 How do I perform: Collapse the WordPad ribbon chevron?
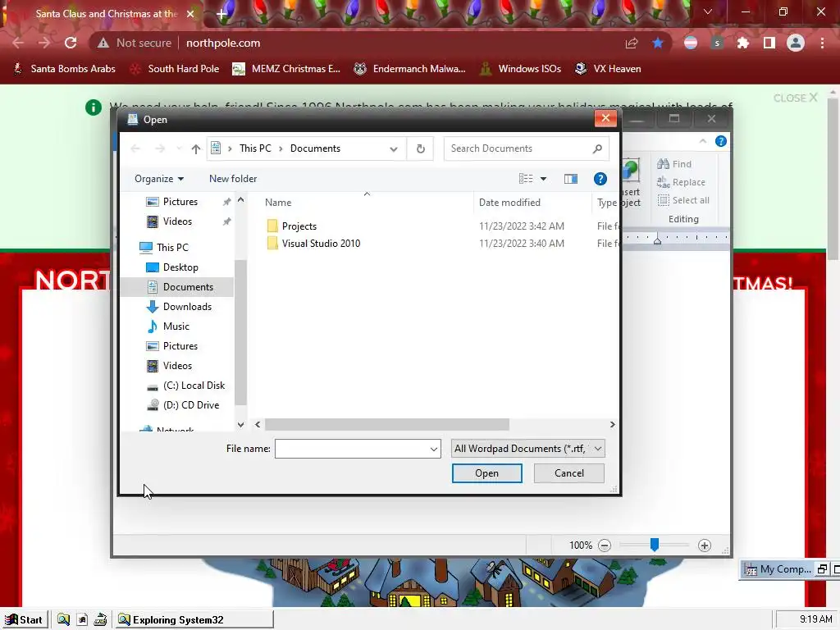[x=703, y=141]
